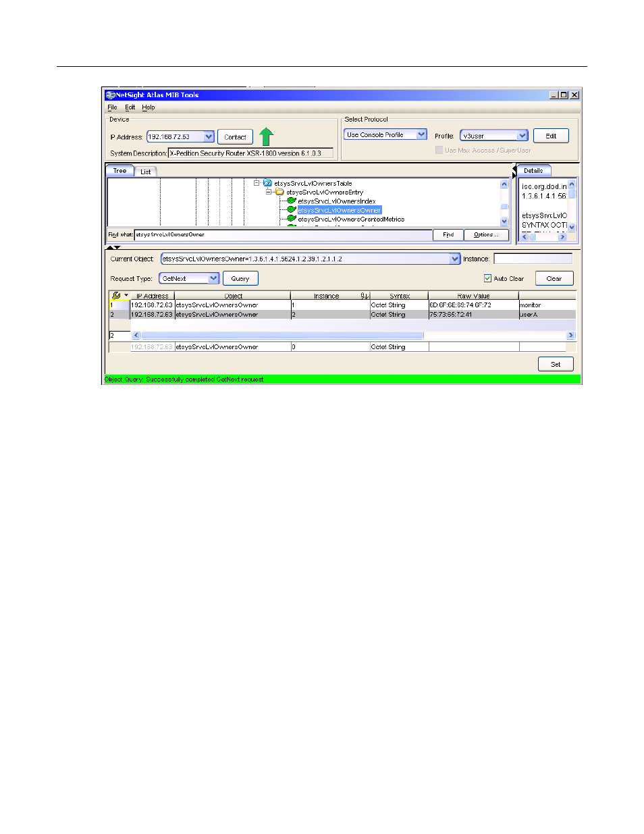Click the instance 0 cell in Set row
The height and width of the screenshot is (834, 644).
tap(330, 347)
